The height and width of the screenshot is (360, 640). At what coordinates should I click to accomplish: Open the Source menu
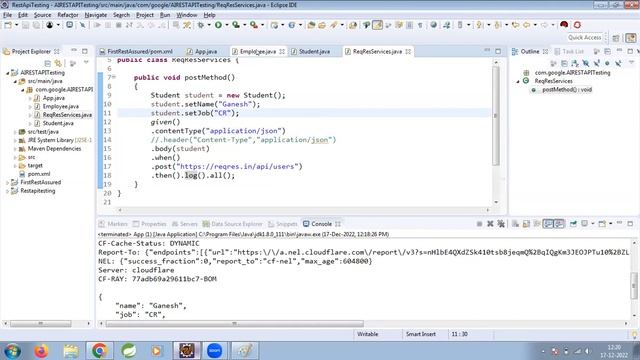click(42, 15)
